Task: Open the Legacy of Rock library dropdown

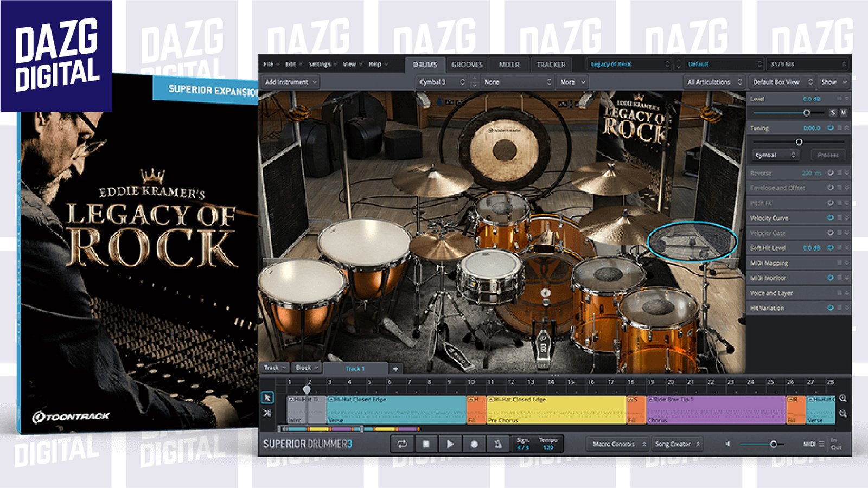Action: tap(629, 64)
